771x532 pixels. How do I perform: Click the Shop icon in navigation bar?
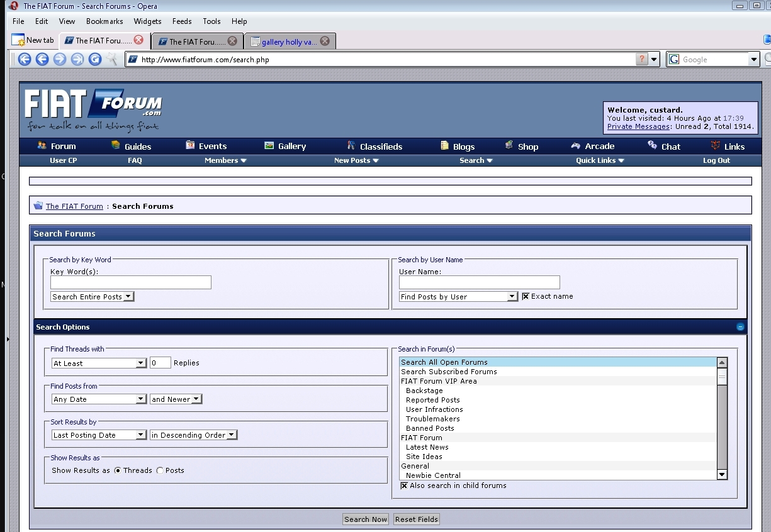tap(509, 145)
